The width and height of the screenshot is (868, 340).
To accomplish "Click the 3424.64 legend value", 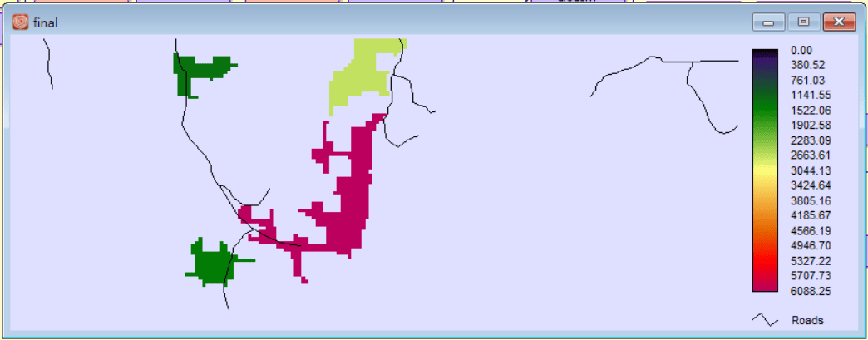I will tap(811, 185).
